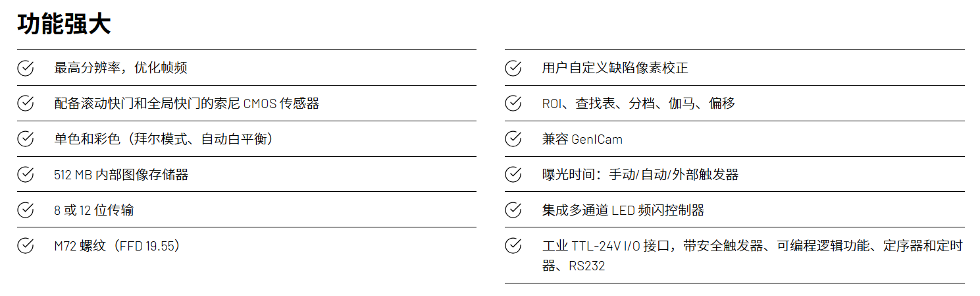Screen dimensions: 980x296
Task: Click the checkmark icon beside 用户自定义缺陷像素校正
Action: pos(513,68)
